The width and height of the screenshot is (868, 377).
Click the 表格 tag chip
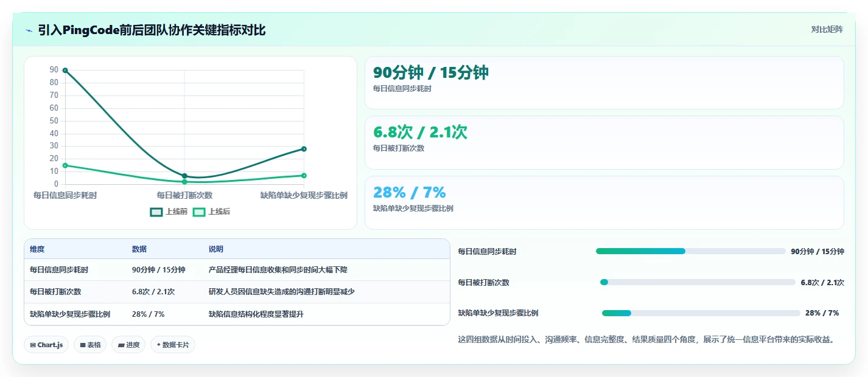point(90,345)
